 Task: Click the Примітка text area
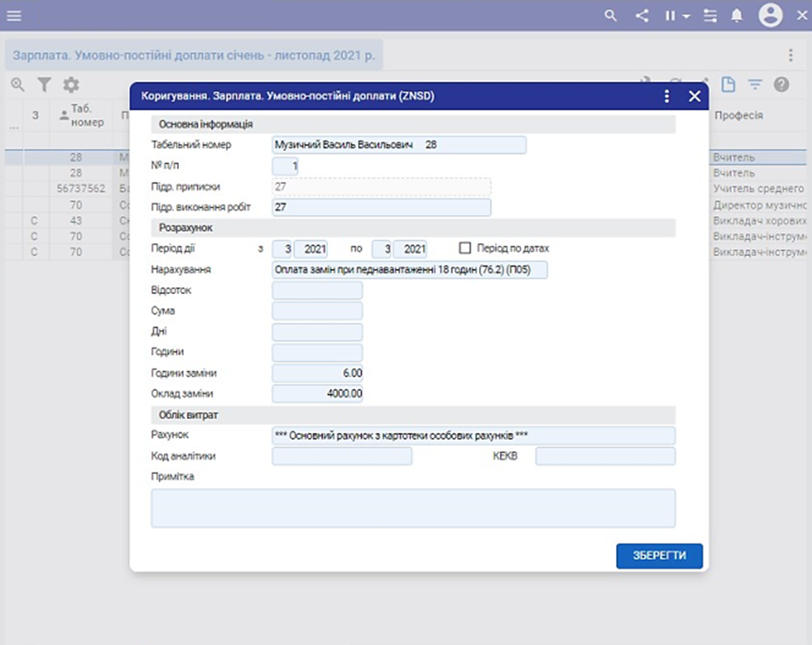(413, 508)
